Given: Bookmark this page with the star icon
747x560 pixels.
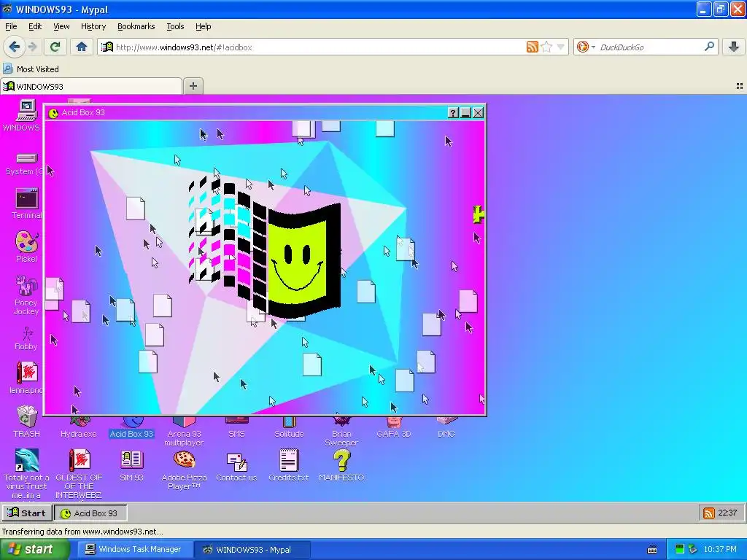Looking at the screenshot, I should click(x=547, y=47).
